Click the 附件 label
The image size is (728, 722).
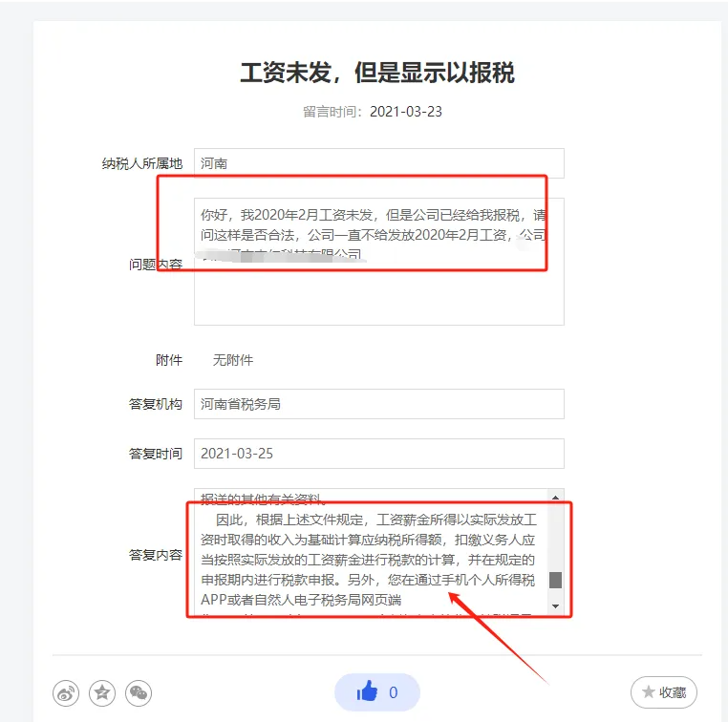click(169, 360)
